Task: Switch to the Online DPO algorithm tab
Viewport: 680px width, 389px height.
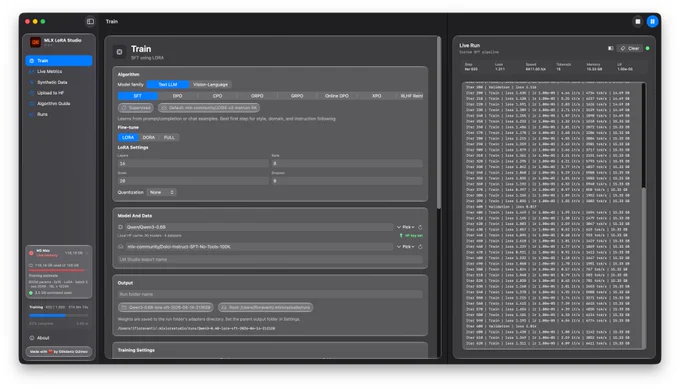Action: click(x=337, y=96)
